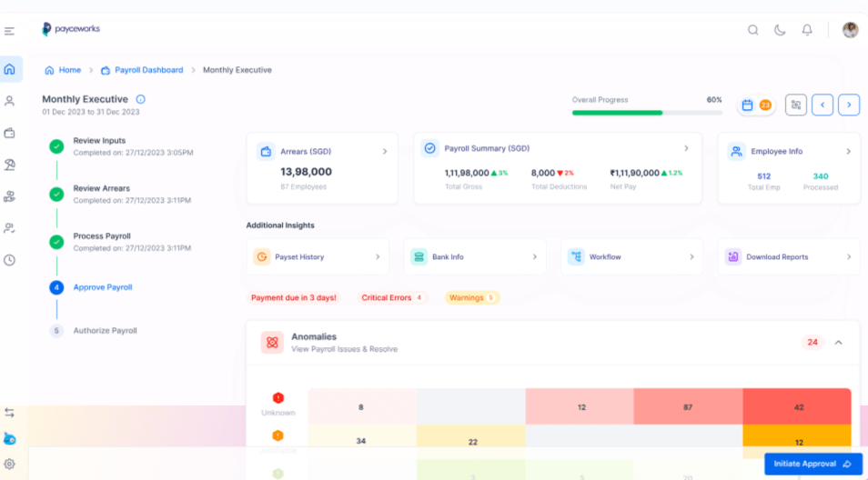Click info icon beside Monthly Executive
This screenshot has width=868, height=480.
pyautogui.click(x=141, y=99)
